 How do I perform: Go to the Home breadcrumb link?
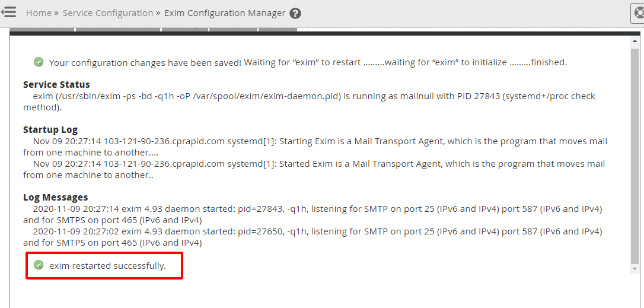(39, 13)
